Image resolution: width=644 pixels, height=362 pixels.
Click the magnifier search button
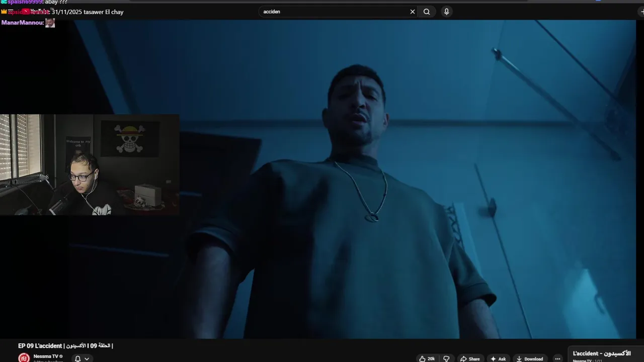click(427, 12)
